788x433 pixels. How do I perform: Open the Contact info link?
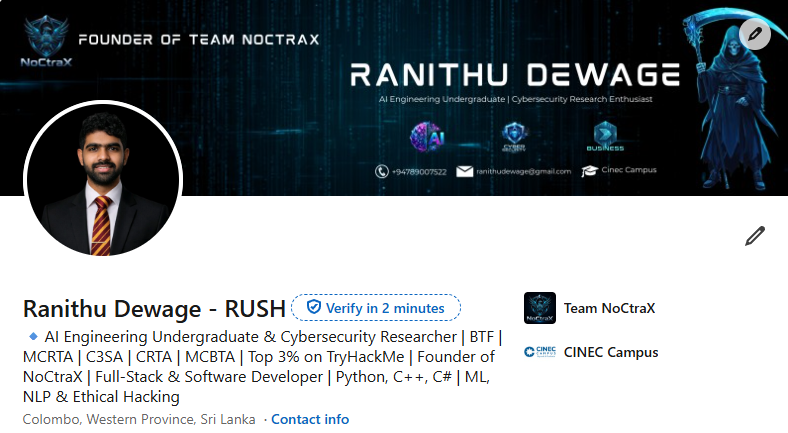[310, 419]
